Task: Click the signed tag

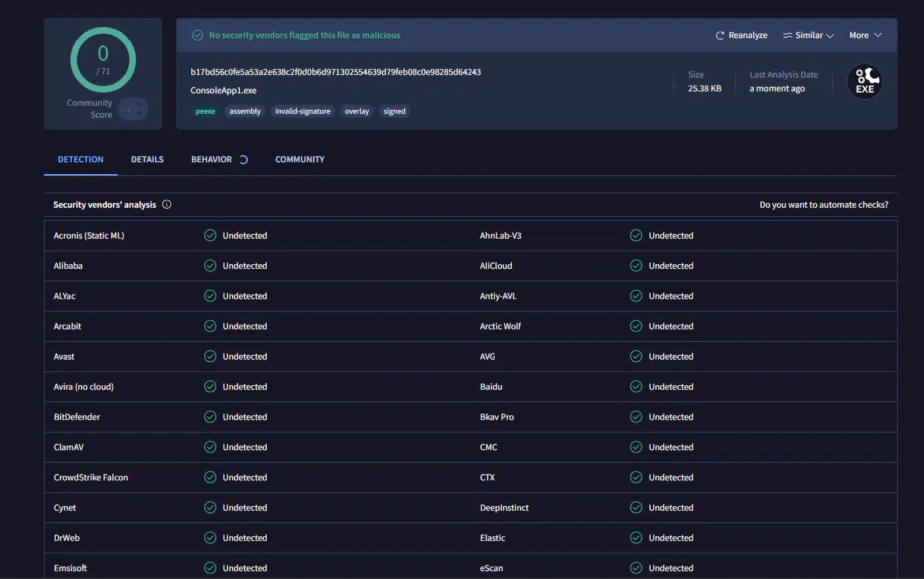Action: pos(394,111)
